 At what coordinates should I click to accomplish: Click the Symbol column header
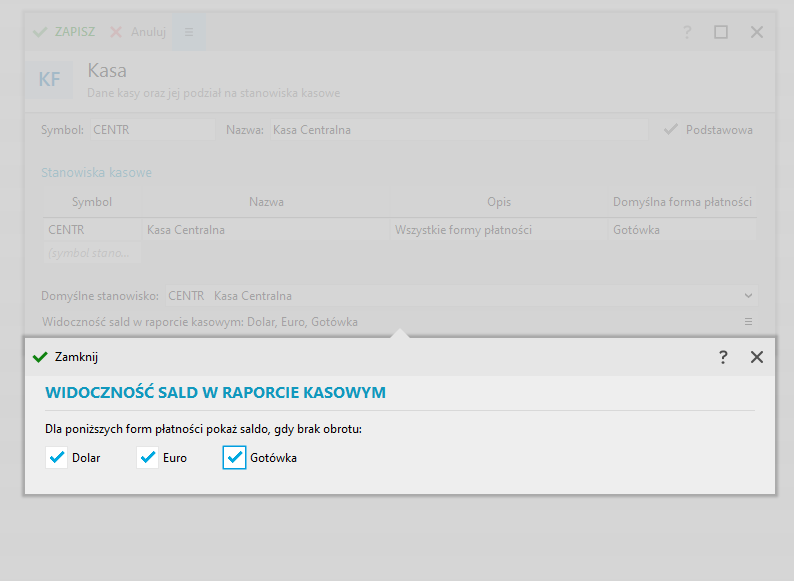point(92,202)
